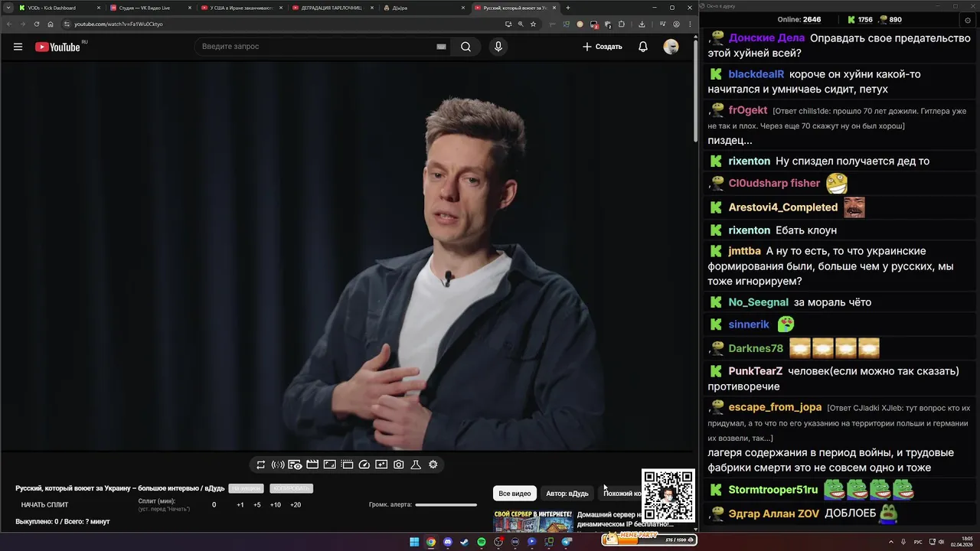Click the system tray volume icon
The height and width of the screenshot is (551, 980).
click(941, 542)
